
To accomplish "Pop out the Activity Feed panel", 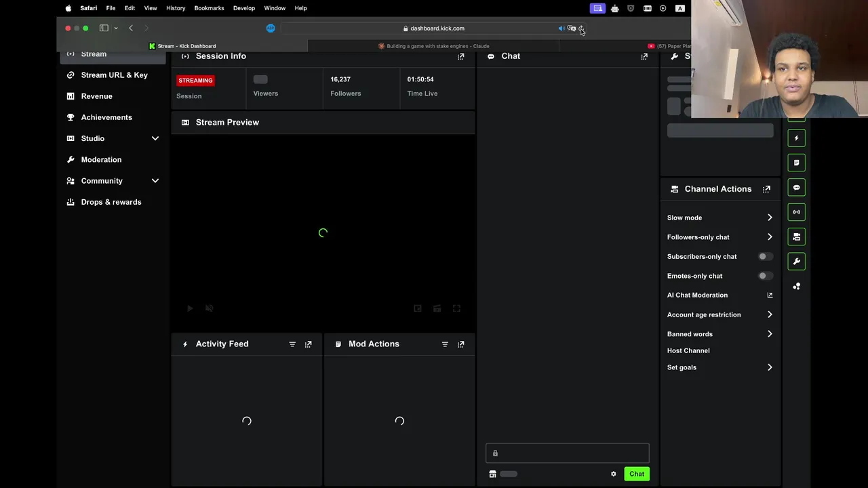I will [x=309, y=344].
